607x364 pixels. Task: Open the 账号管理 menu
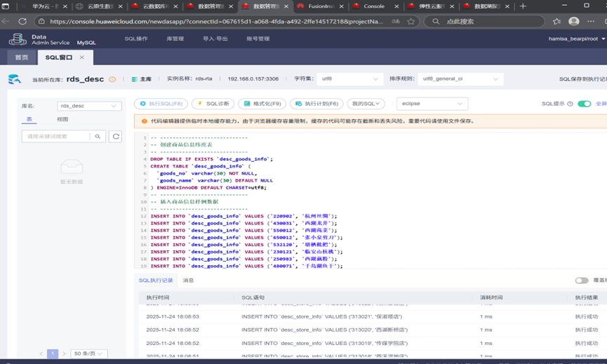point(258,39)
